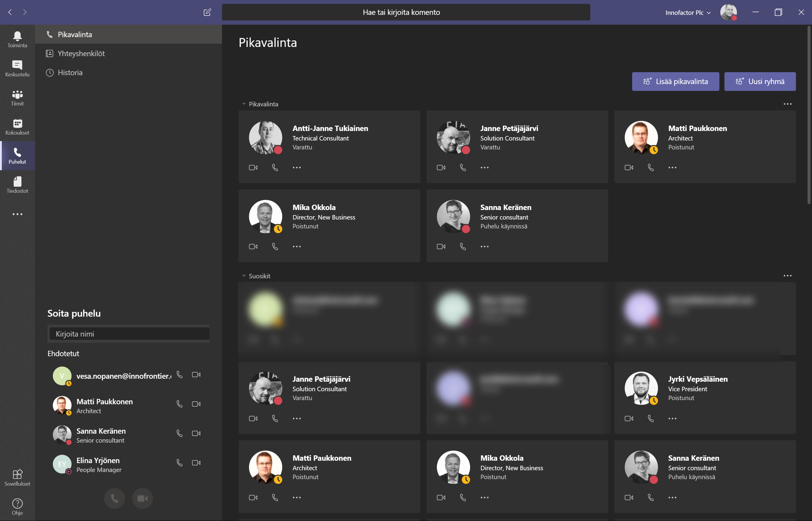Click the Kirjoita nimi name field
812x521 pixels.
pos(129,334)
